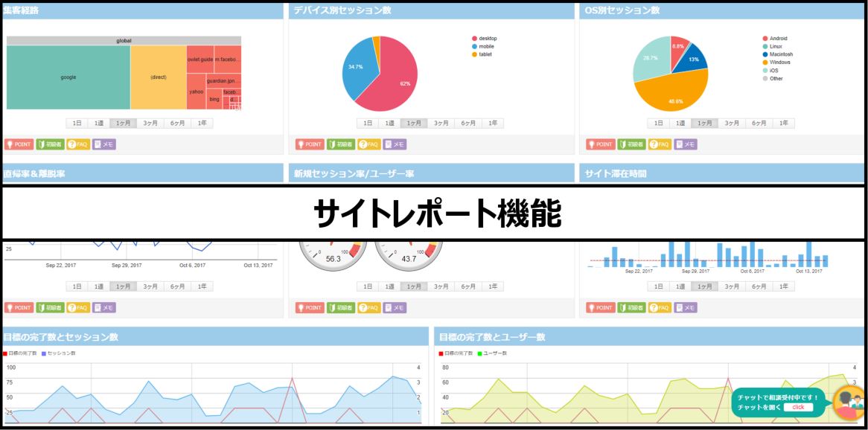
Task: Open 初心者 in サイト滞在時間 panel
Action: pos(632,308)
